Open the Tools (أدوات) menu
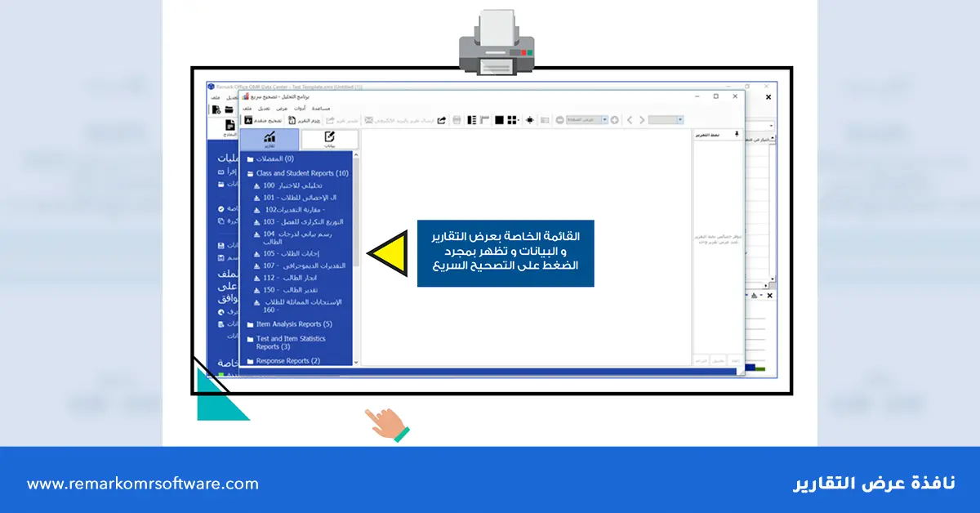Viewport: 980px width, 513px height. tap(300, 108)
